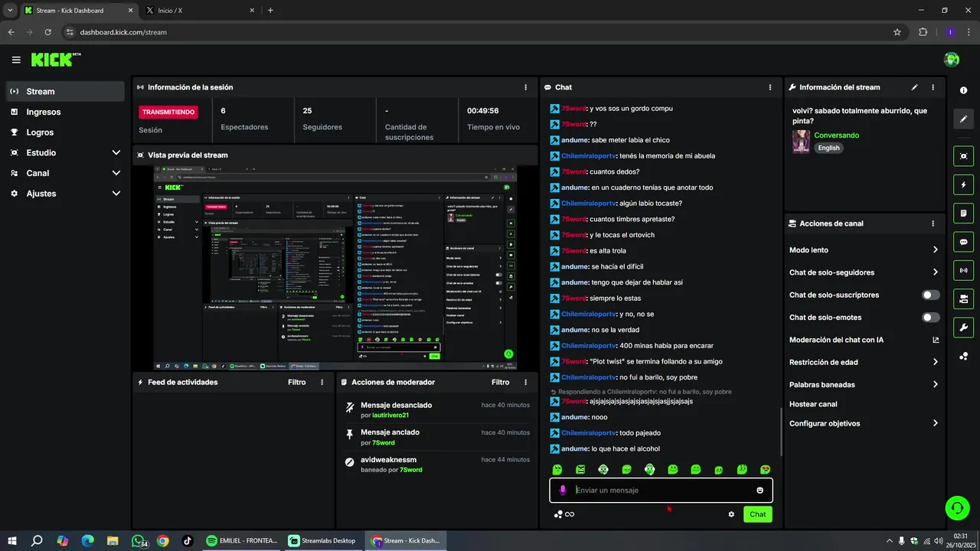
Task: Go to Logros in the sidebar
Action: (65, 132)
